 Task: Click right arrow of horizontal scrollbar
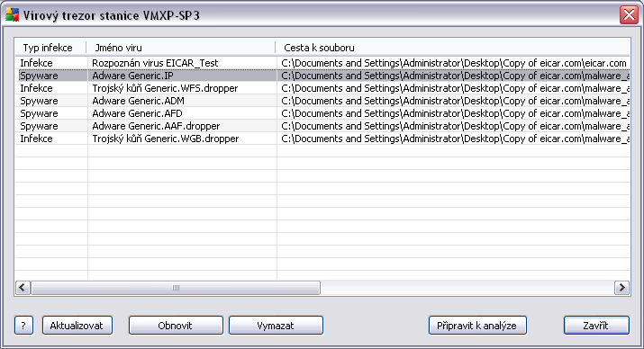click(x=621, y=288)
